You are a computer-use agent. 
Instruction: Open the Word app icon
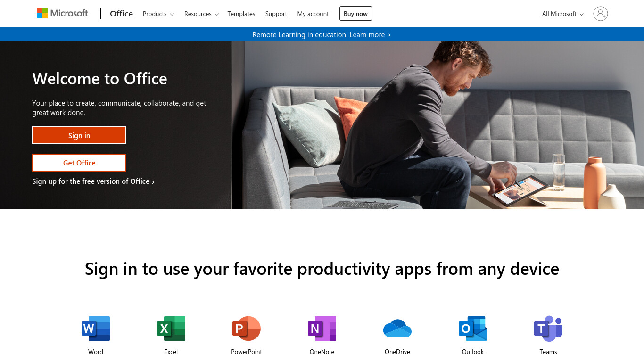click(96, 329)
